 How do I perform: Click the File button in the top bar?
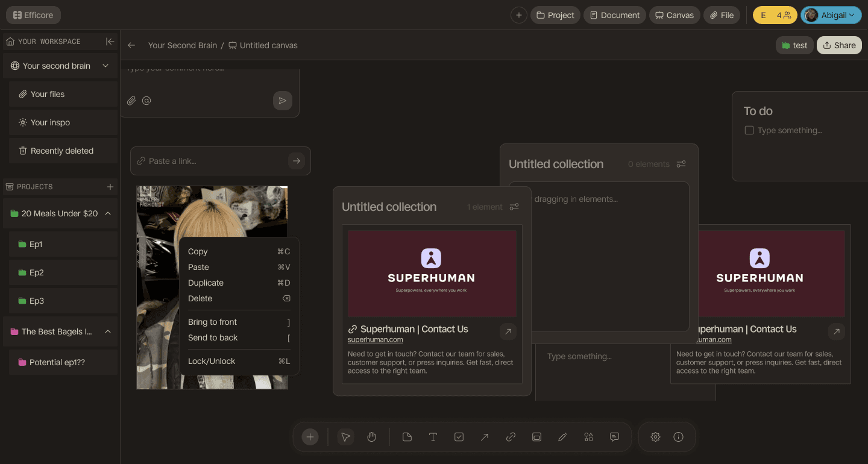(722, 15)
